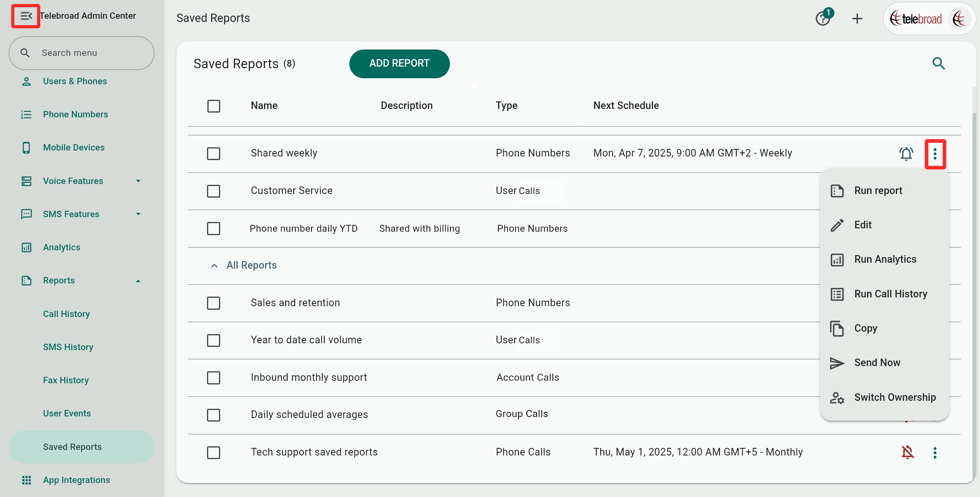Viewport: 980px width, 497px height.
Task: Click bell icon for Shared weekly
Action: click(x=906, y=154)
